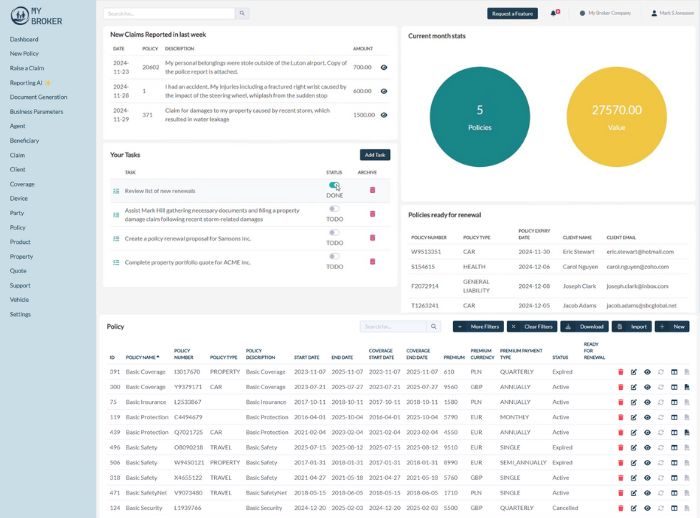The image size is (700, 518).
Task: Click the Policy table search field
Action: point(392,327)
